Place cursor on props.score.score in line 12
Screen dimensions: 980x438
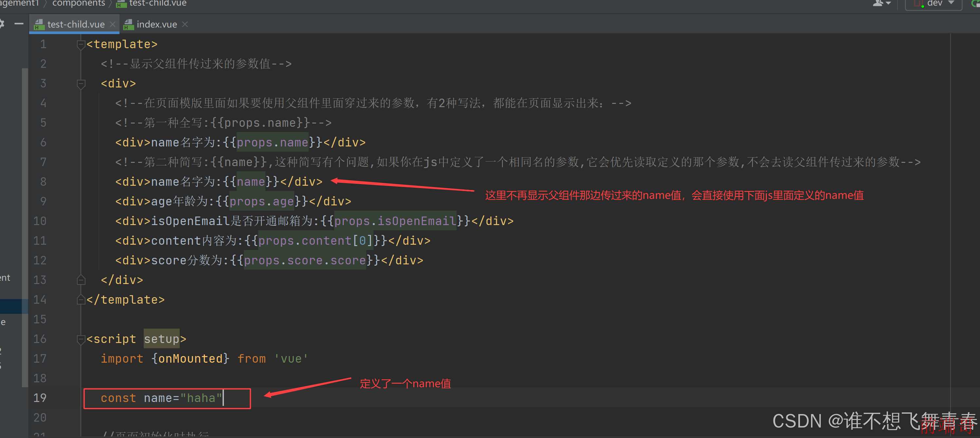[305, 260]
